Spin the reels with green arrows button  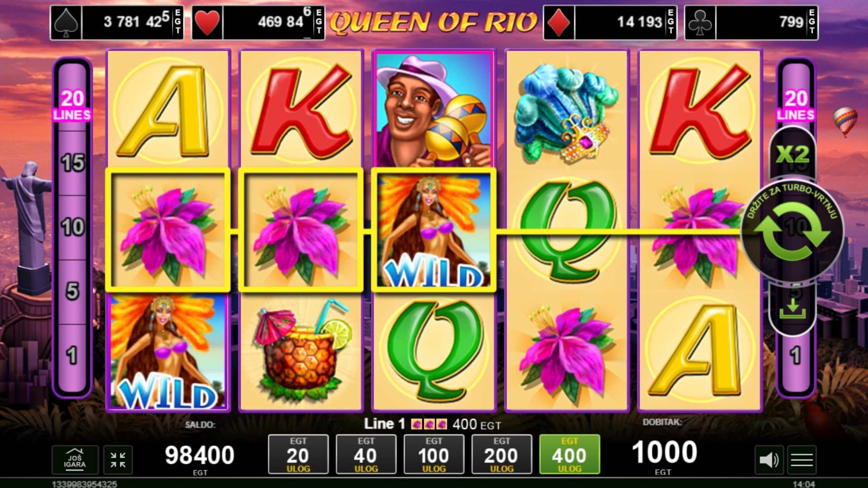pos(792,232)
